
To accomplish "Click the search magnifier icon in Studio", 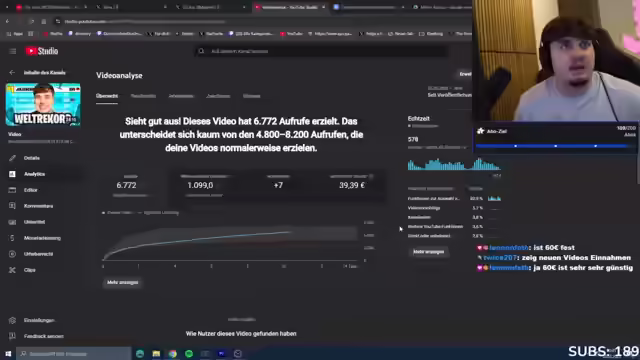I will coord(201,51).
